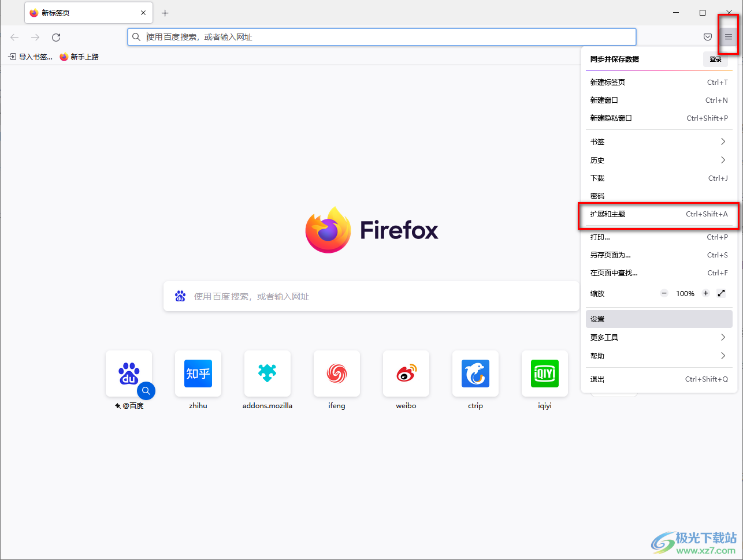743x560 pixels.
Task: Click the Save to Pocket icon
Action: click(708, 37)
